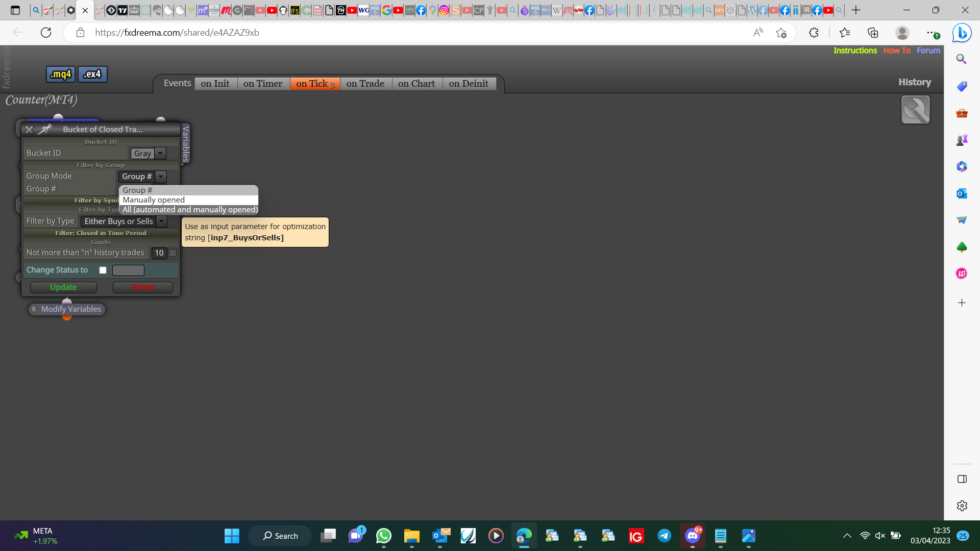Choose Manually opened option

coord(188,200)
